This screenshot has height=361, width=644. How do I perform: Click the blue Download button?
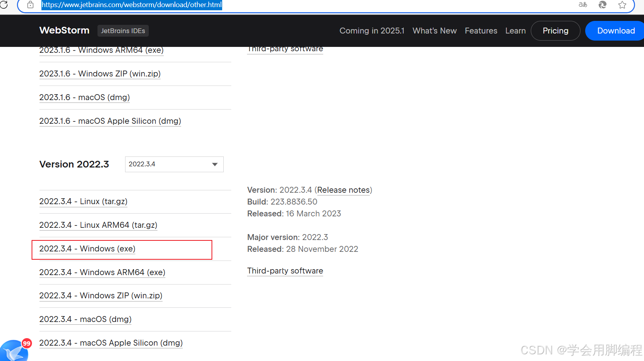point(616,31)
